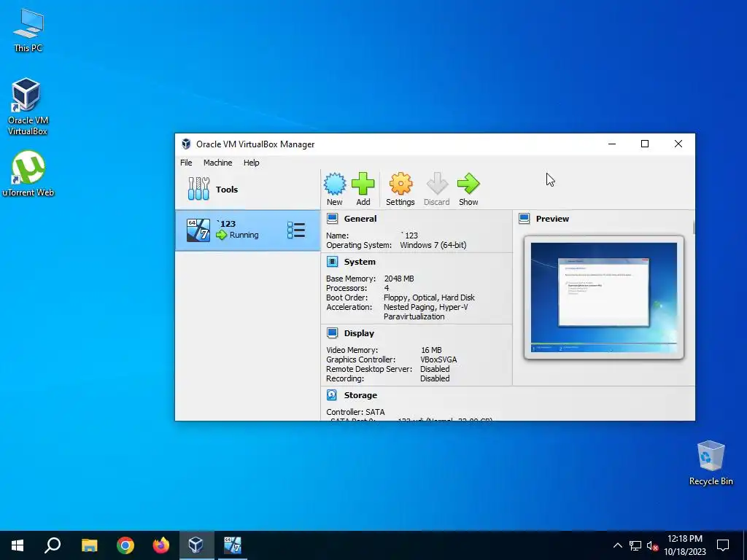Click the Windows 7 VM icon in list

pyautogui.click(x=198, y=230)
